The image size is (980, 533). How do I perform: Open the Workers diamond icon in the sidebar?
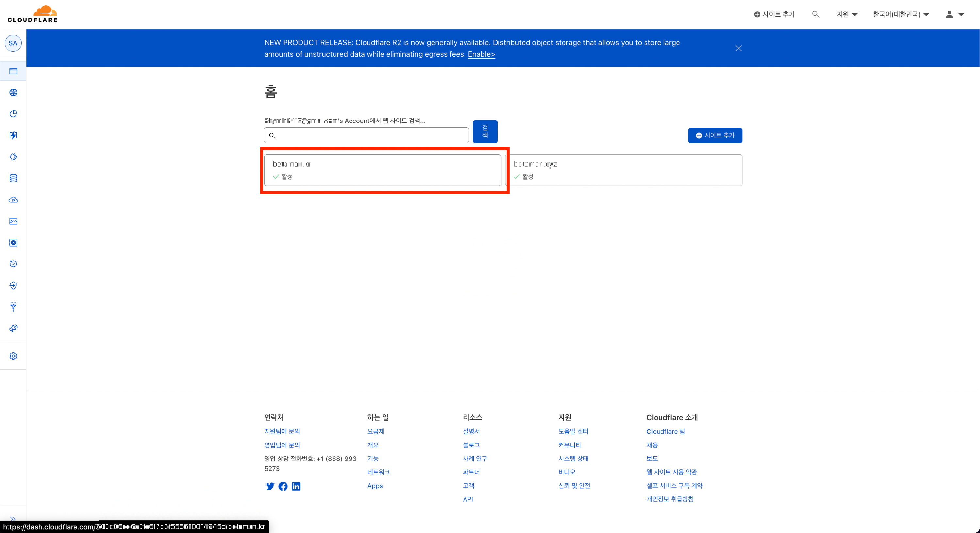[x=13, y=157]
